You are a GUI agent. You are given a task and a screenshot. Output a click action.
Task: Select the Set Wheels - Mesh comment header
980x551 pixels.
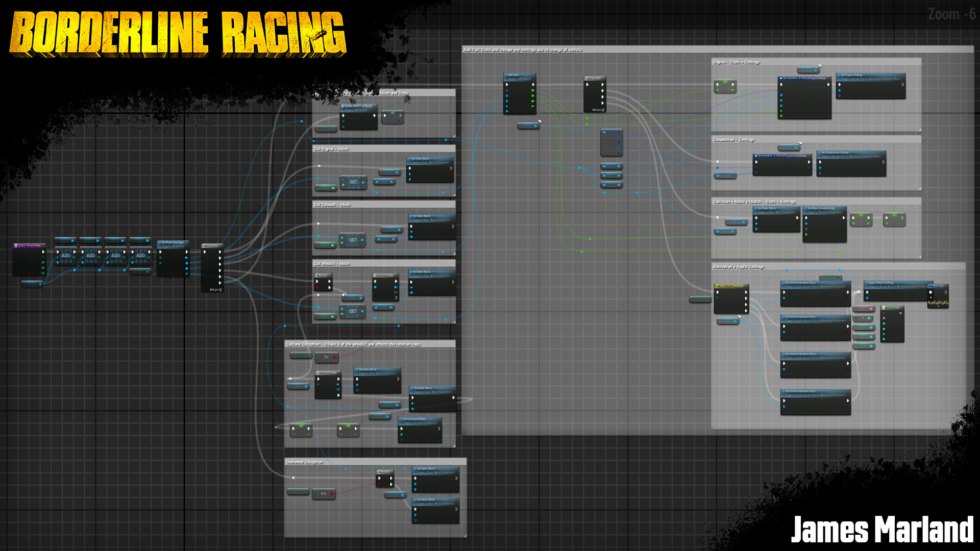[384, 264]
